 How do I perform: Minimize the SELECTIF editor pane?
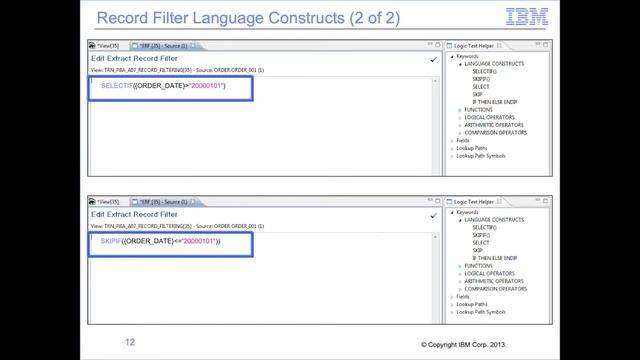(x=430, y=44)
